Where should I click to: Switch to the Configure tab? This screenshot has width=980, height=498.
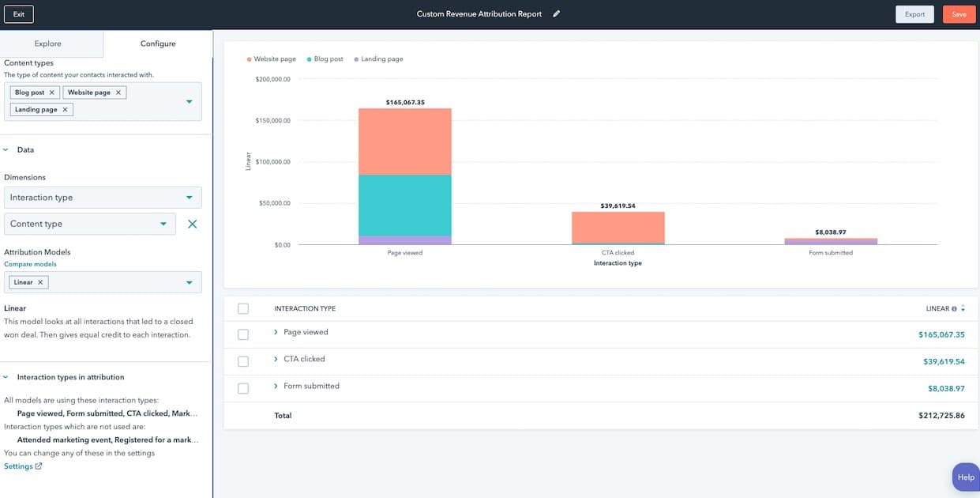click(x=158, y=43)
